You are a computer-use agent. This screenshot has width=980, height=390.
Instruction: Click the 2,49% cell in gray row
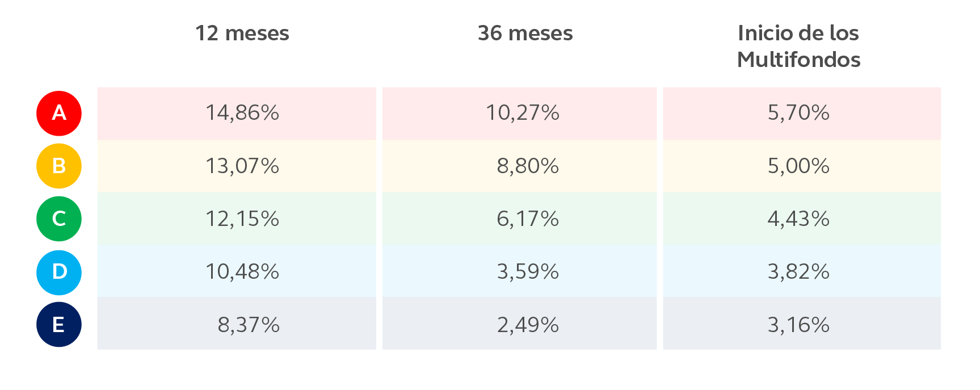click(528, 325)
